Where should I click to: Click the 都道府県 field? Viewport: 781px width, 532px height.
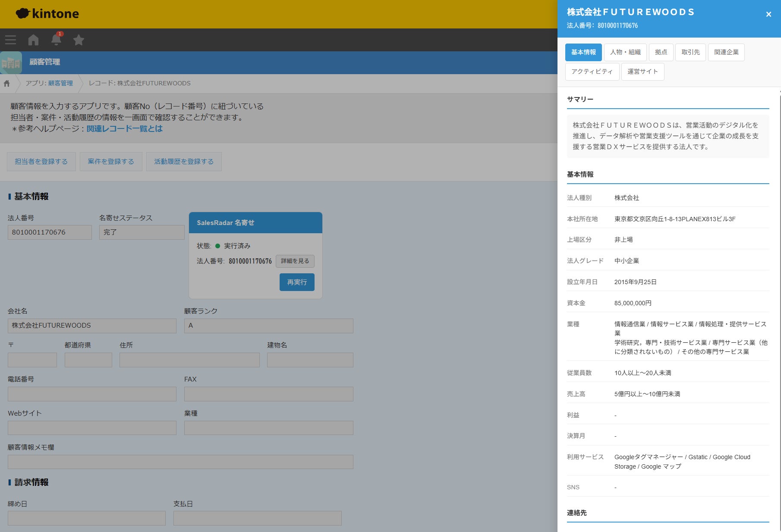coord(88,360)
